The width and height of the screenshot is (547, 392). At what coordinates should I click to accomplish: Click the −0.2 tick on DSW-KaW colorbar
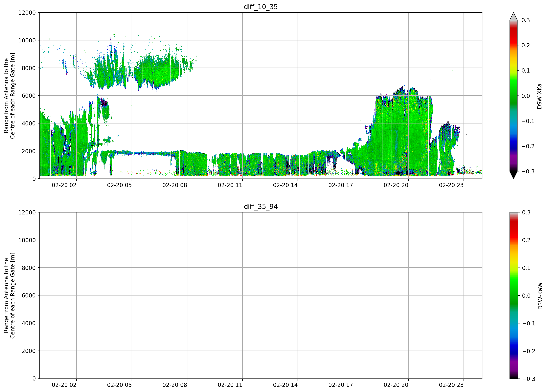pyautogui.click(x=528, y=351)
